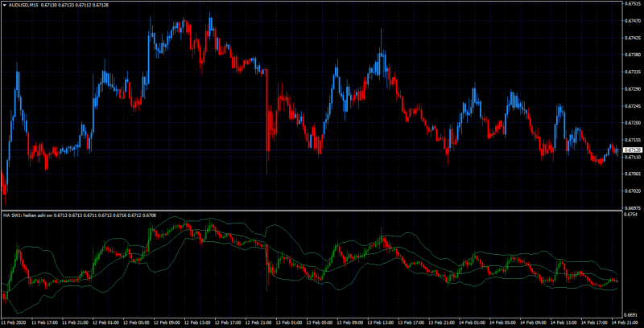Click the 14 Feb 01:00 time label
This screenshot has height=328, width=644.
pyautogui.click(x=472, y=322)
